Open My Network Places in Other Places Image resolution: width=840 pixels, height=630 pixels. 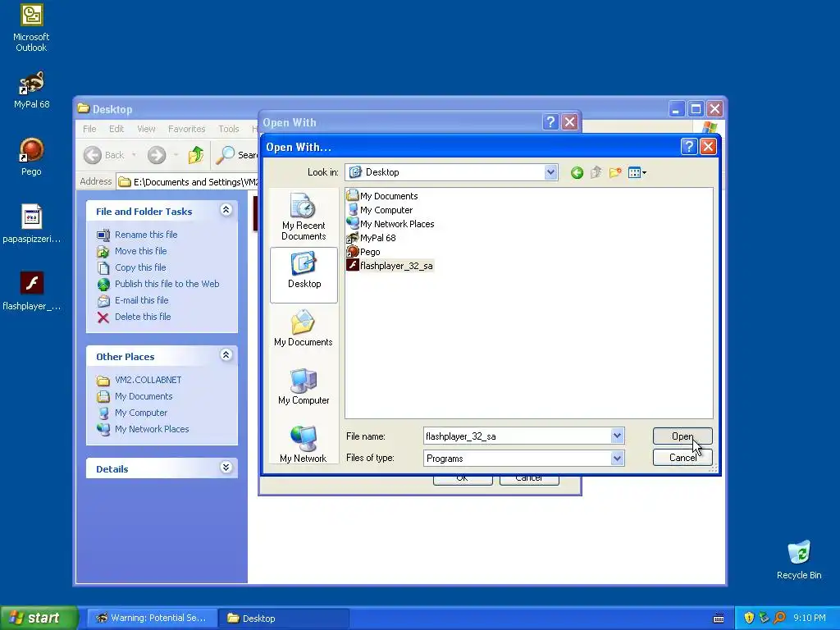[152, 429]
